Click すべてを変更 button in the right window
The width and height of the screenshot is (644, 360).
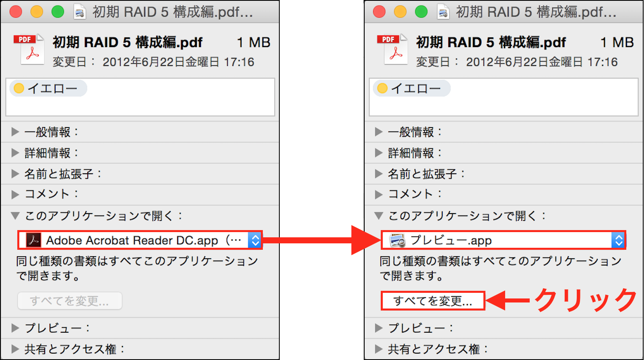433,301
